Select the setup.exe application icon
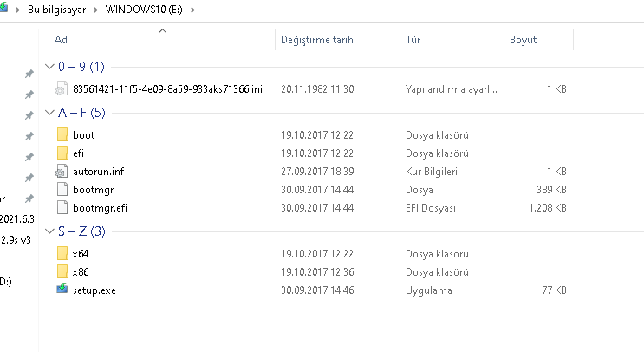Viewport: 644px width, 352px height. 62,290
